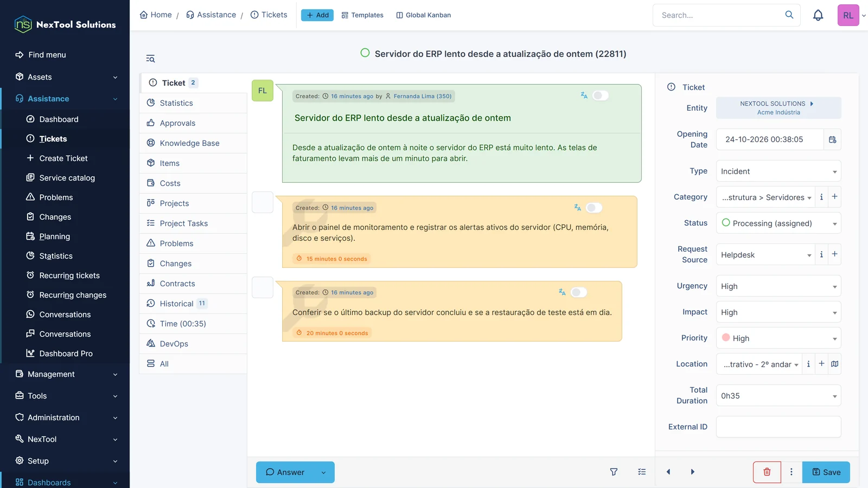Viewport: 868px width, 488px height.
Task: Open the notifications bell
Action: (818, 15)
